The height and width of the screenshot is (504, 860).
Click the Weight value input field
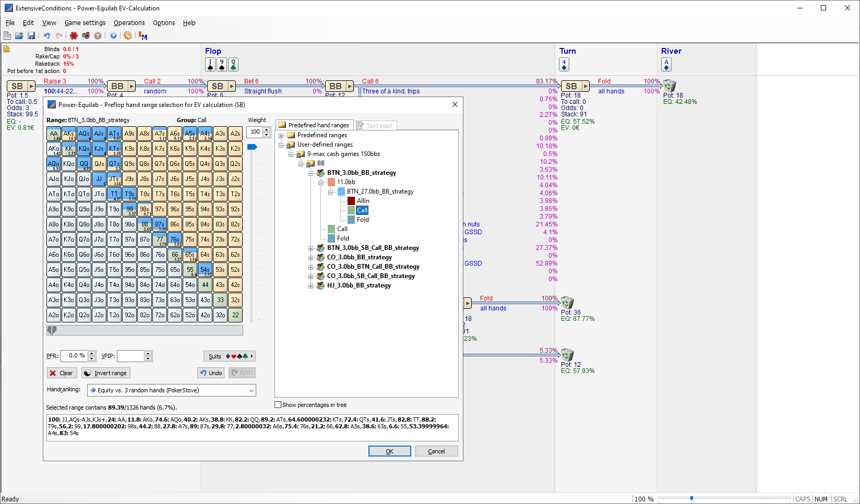255,132
